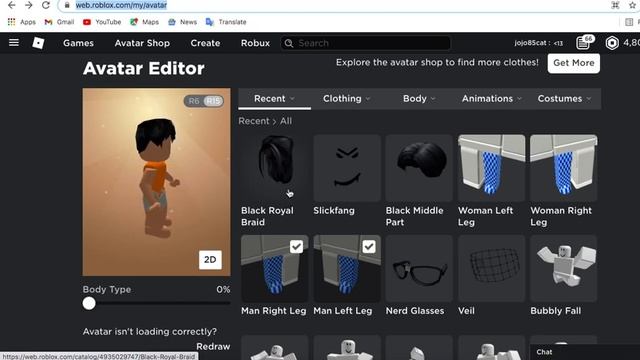Image resolution: width=640 pixels, height=360 pixels.
Task: Open Apps bookmark grid icon
Action: 11,22
